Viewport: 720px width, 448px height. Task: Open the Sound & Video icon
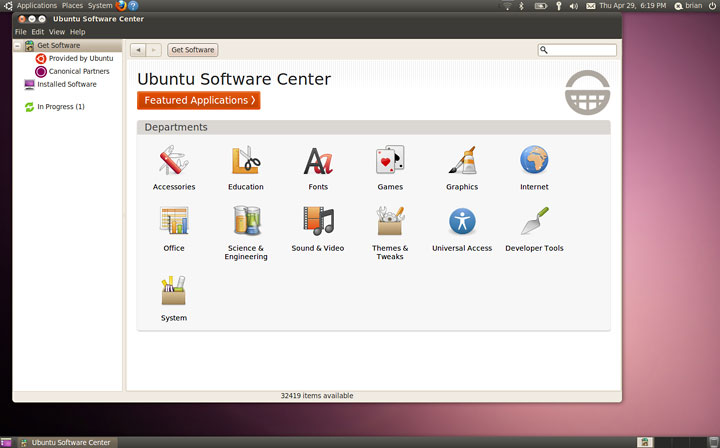(x=318, y=221)
